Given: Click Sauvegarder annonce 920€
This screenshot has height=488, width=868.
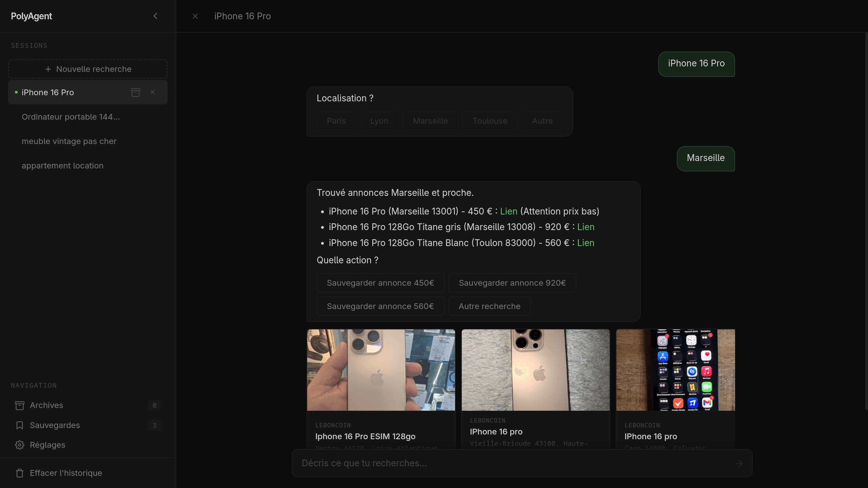Looking at the screenshot, I should coord(512,283).
